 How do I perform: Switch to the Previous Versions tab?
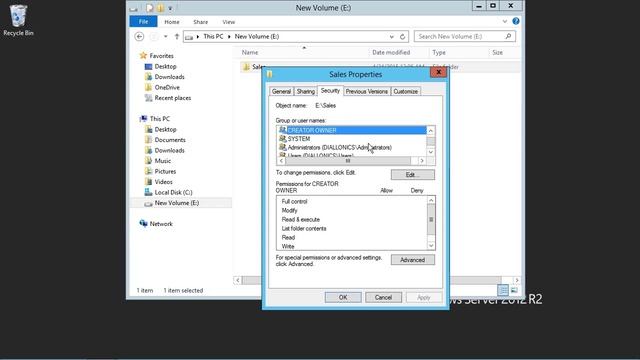pyautogui.click(x=367, y=91)
